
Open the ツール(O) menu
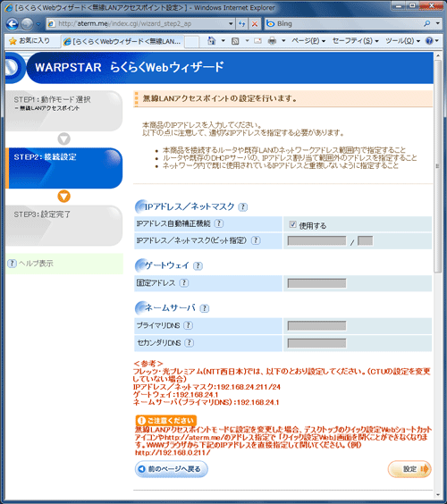tap(402, 41)
